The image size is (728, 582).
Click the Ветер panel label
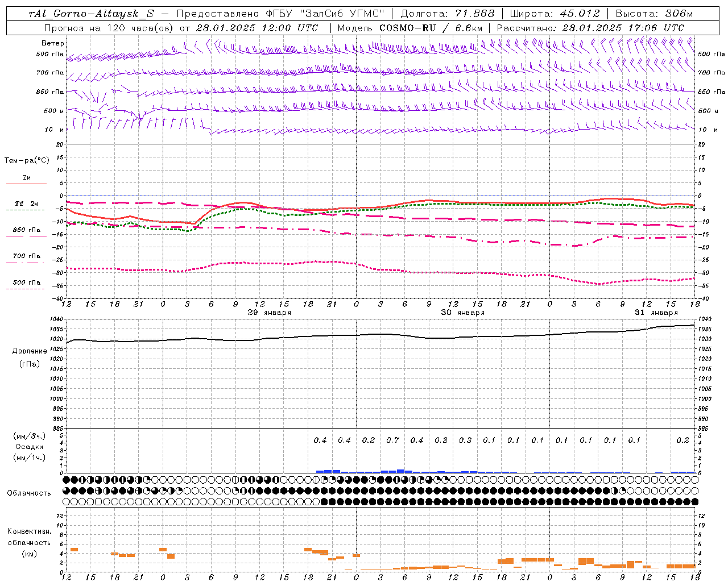click(x=53, y=43)
